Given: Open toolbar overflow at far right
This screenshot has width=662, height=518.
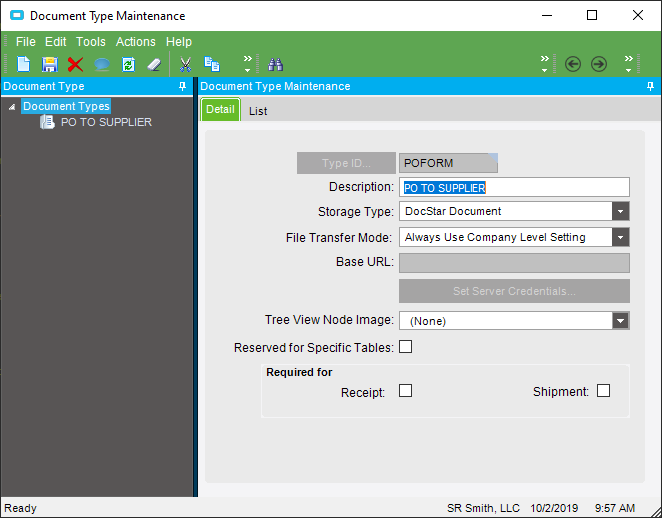Looking at the screenshot, I should [629, 64].
